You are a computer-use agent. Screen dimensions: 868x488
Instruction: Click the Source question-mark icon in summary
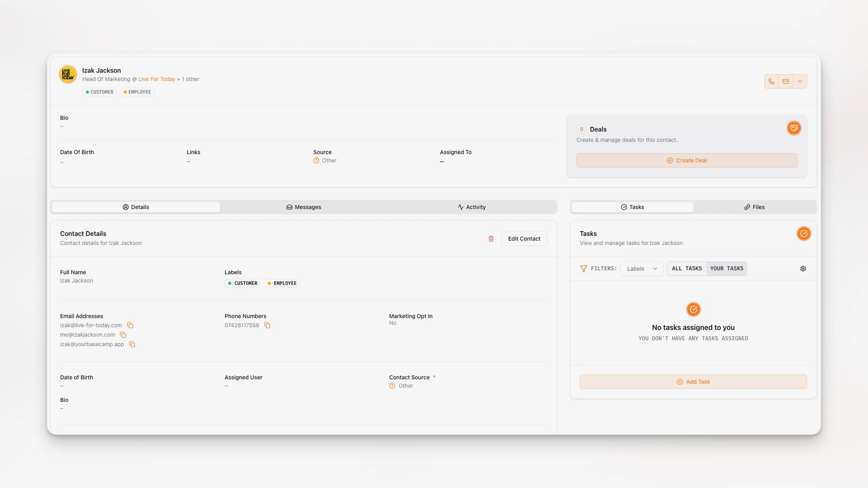[x=316, y=161]
